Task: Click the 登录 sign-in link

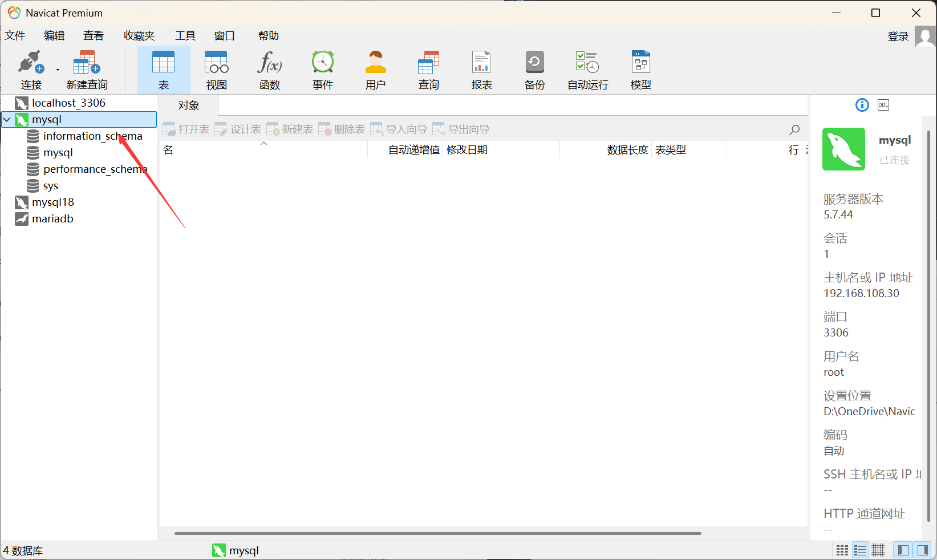Action: [x=898, y=36]
